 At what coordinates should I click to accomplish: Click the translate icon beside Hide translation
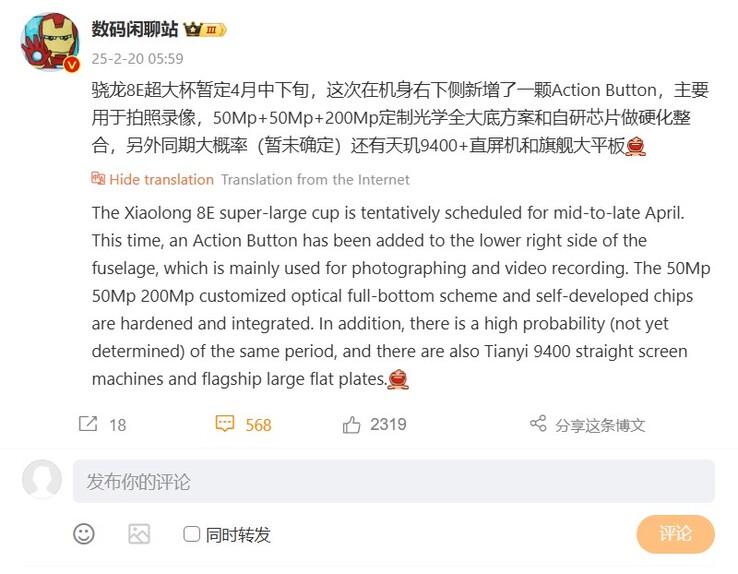[98, 179]
